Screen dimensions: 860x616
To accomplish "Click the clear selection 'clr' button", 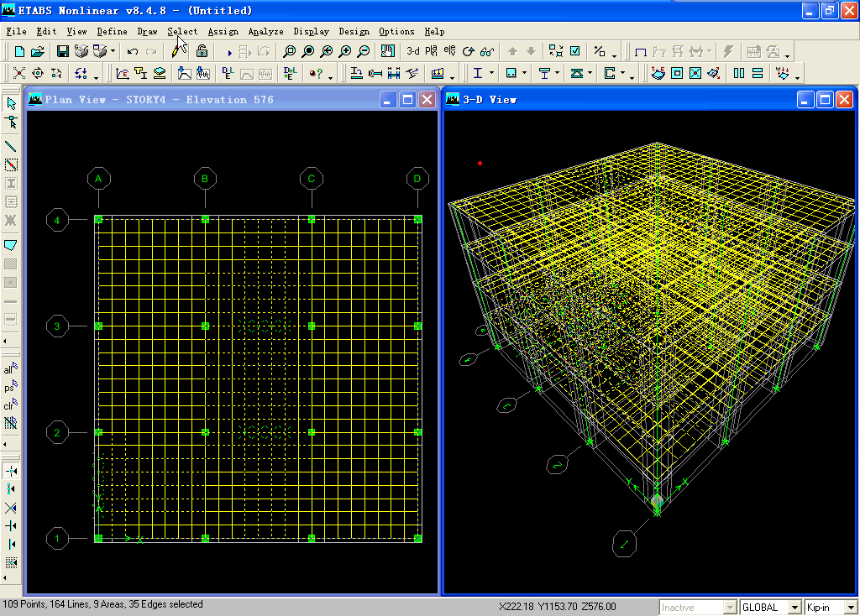I will click(10, 405).
